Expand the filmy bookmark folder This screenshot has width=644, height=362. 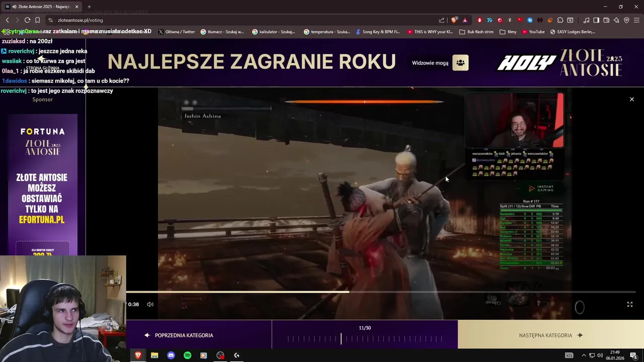click(x=508, y=32)
